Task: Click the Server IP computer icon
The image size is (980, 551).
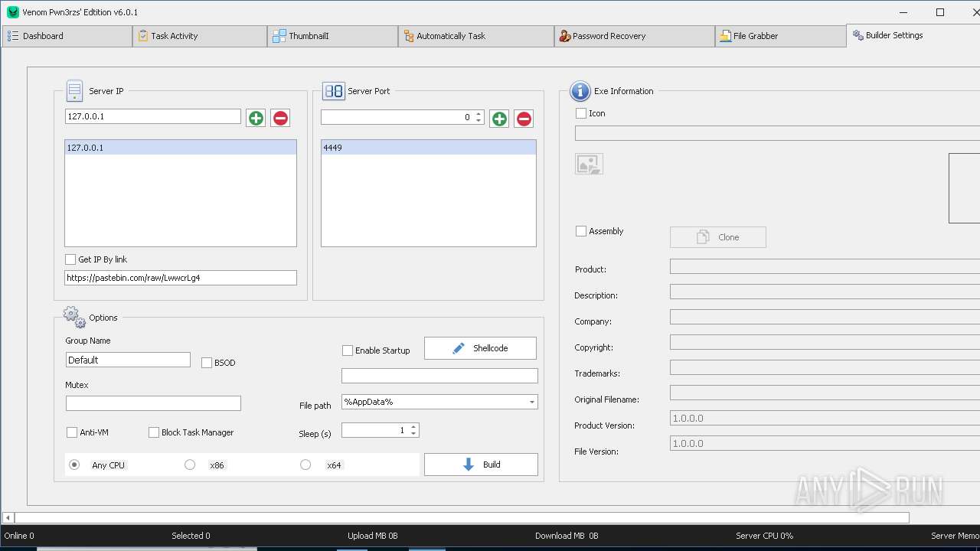Action: tap(74, 91)
